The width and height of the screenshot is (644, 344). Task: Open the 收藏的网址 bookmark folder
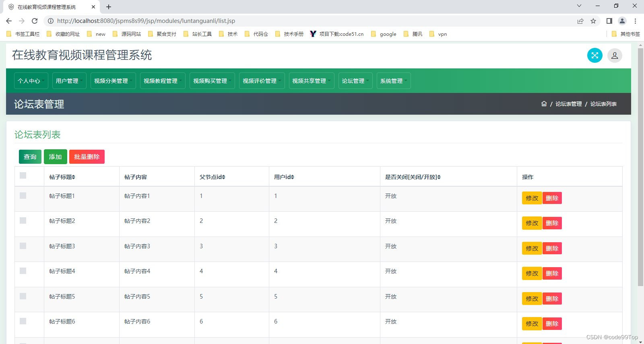point(63,34)
